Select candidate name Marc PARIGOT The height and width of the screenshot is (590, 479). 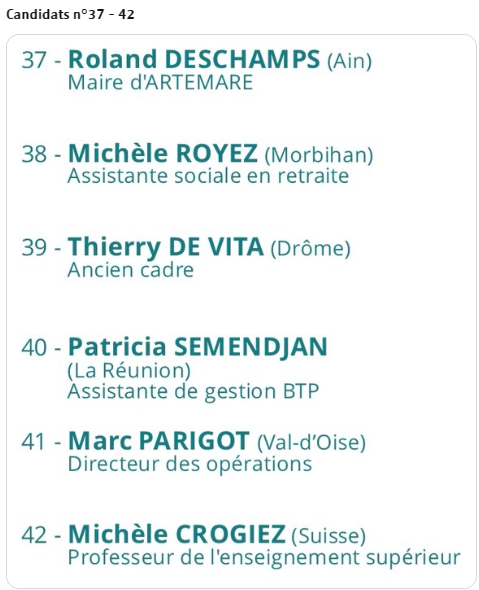[159, 440]
